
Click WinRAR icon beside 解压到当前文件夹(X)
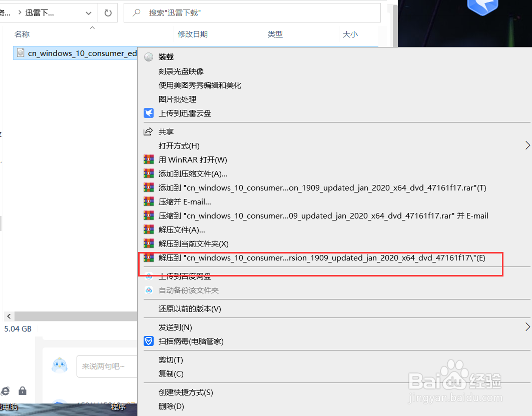click(x=149, y=244)
